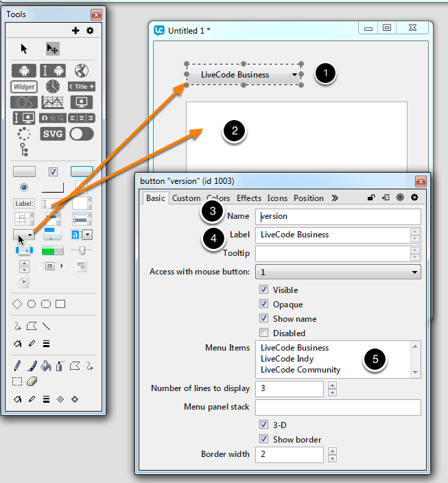The image size is (448, 483).
Task: Open the Effects tab
Action: pos(249,198)
